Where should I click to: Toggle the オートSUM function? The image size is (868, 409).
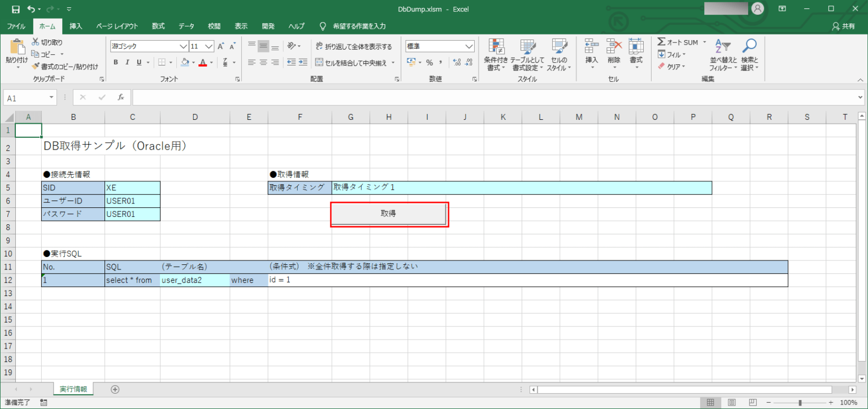(677, 41)
